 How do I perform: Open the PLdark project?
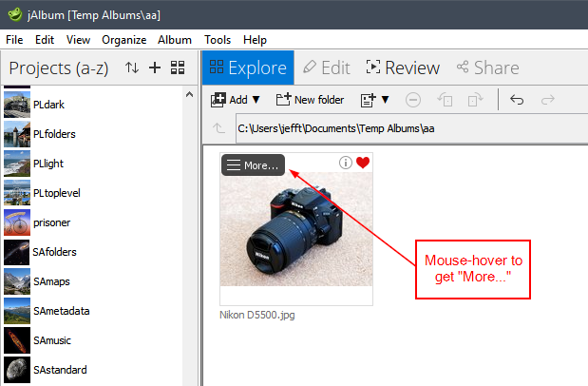click(x=48, y=105)
